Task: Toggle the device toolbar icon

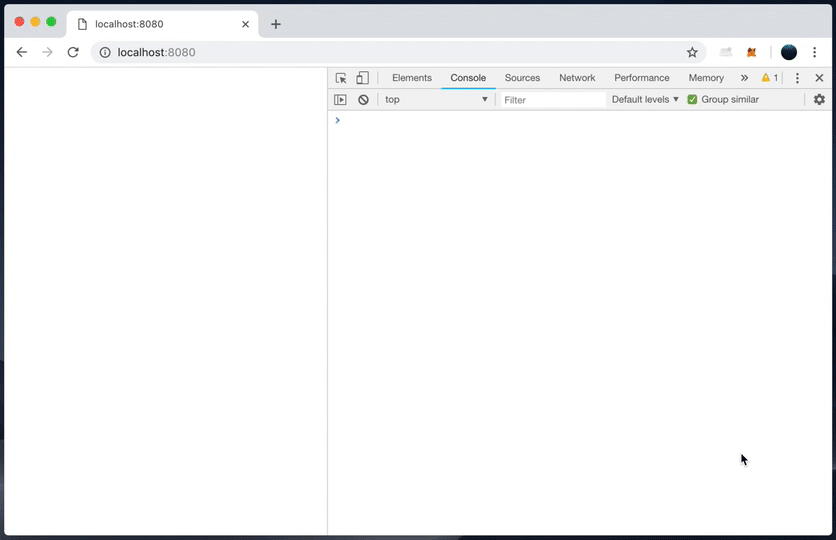Action: pyautogui.click(x=363, y=78)
